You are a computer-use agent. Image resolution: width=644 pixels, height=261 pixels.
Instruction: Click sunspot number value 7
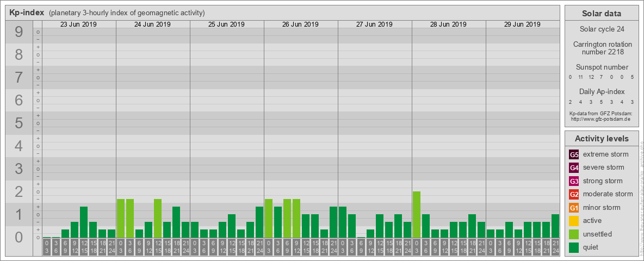(601, 77)
